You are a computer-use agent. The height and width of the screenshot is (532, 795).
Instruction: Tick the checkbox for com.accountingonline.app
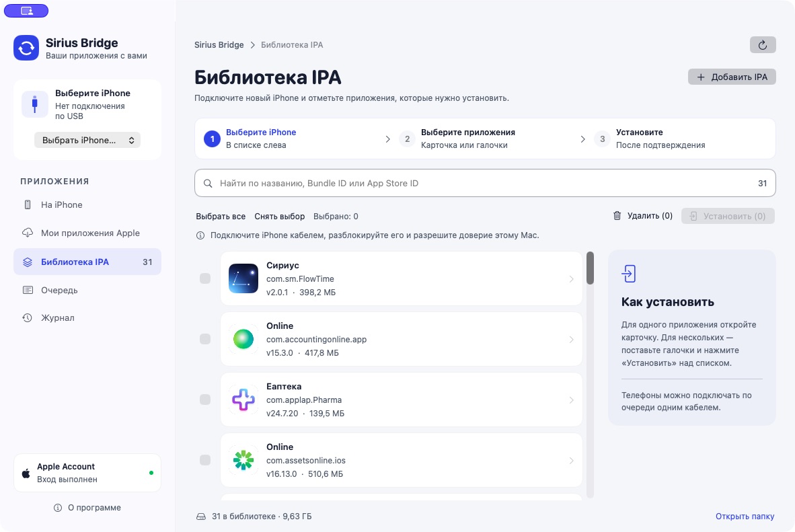[x=205, y=339]
